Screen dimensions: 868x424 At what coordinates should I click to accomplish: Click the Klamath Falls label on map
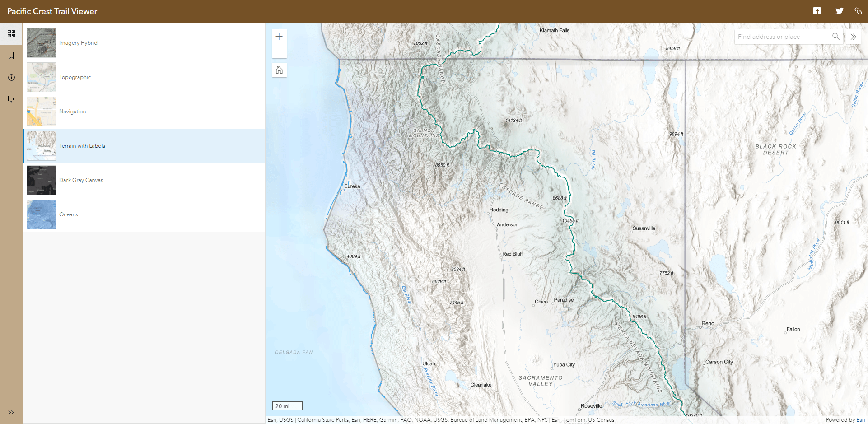click(x=555, y=30)
